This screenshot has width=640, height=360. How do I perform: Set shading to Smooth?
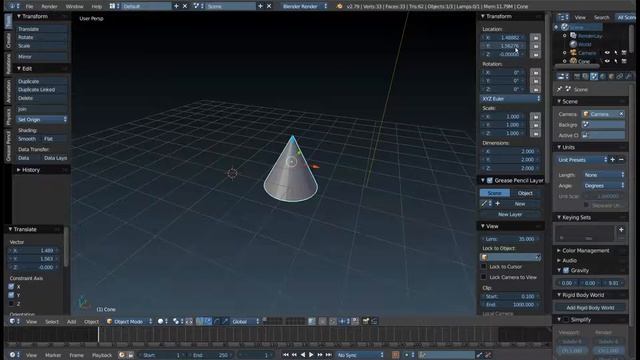tap(27, 139)
